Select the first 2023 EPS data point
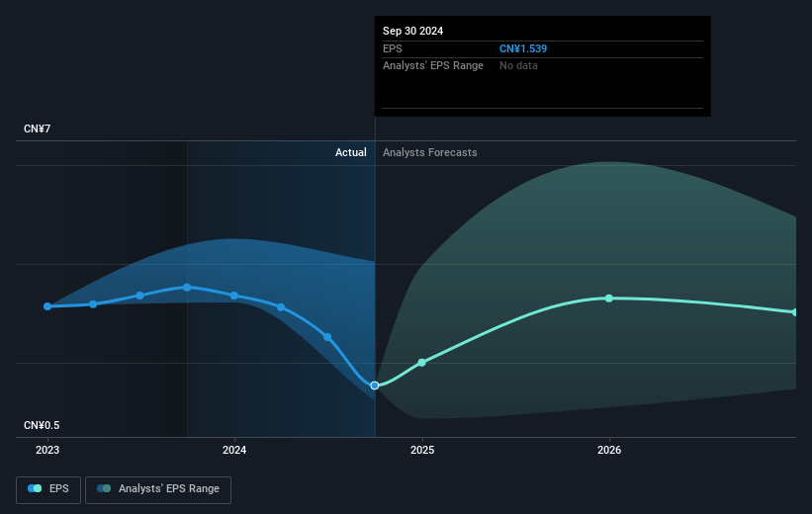 point(47,306)
